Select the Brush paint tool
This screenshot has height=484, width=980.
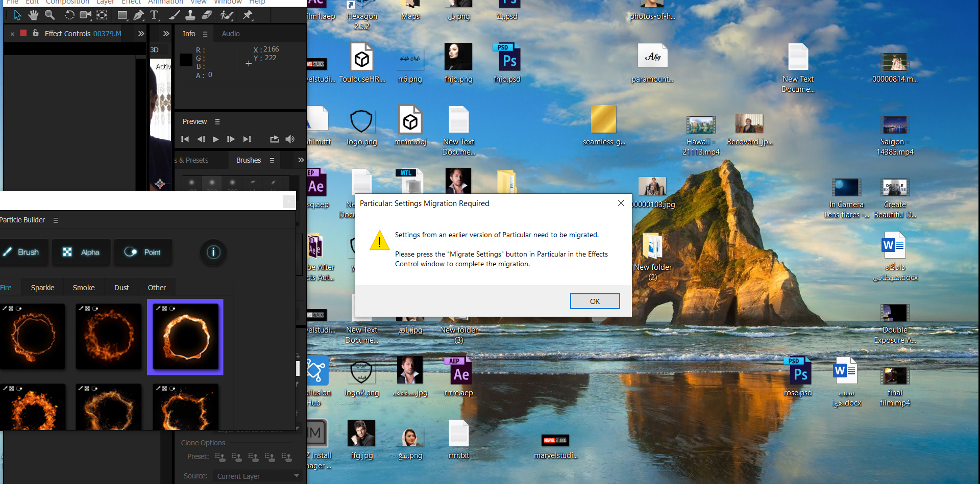174,15
